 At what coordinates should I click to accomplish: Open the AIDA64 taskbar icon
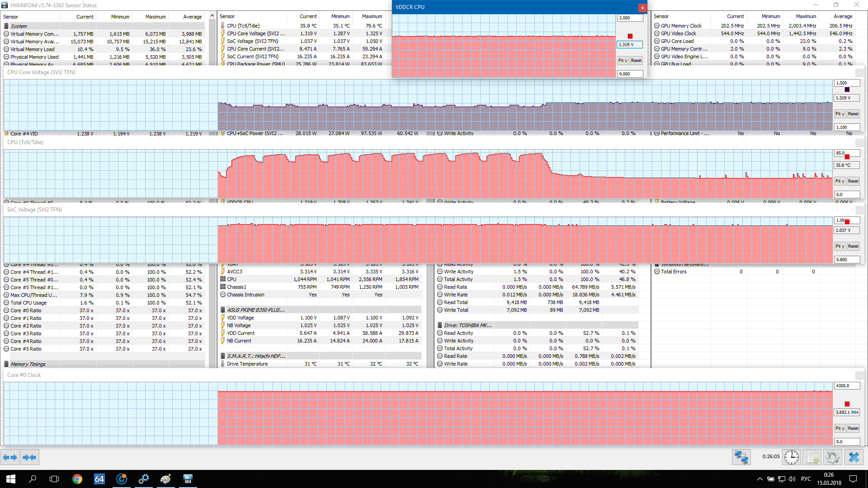pos(99,479)
